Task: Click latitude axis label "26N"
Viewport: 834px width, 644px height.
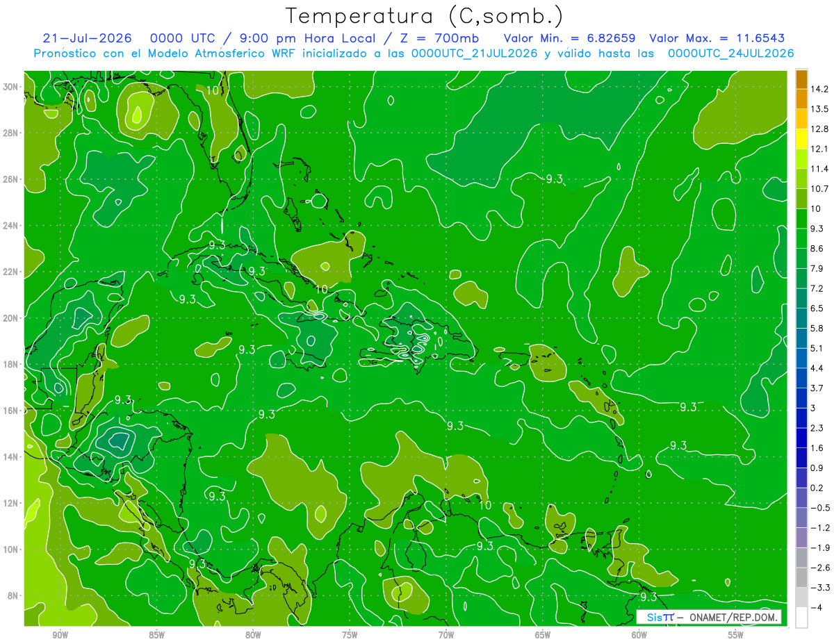Action: point(10,179)
